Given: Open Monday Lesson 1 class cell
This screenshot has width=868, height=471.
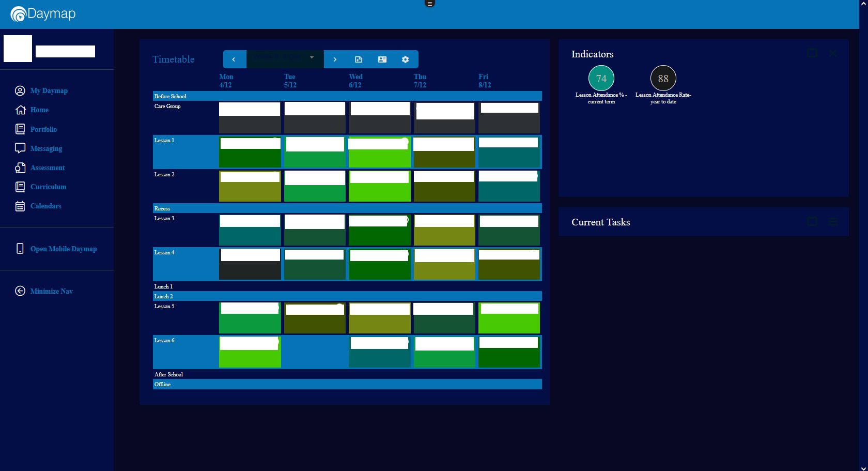Looking at the screenshot, I should (250, 152).
